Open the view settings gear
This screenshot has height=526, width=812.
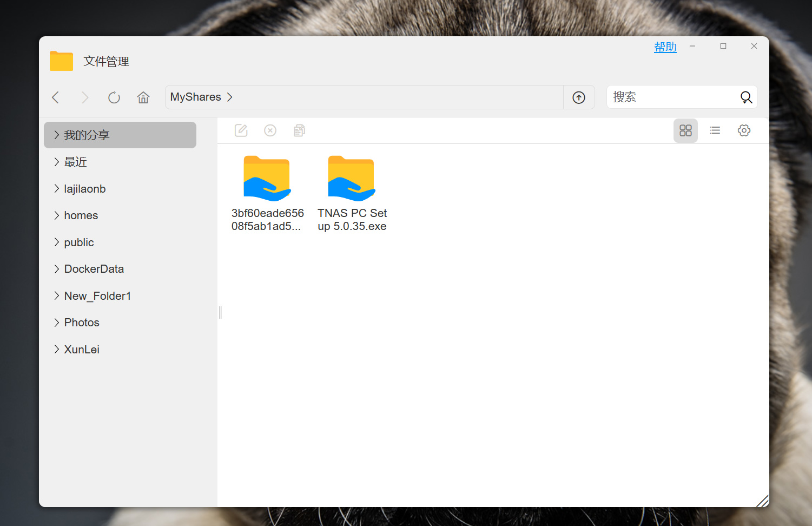tap(744, 130)
